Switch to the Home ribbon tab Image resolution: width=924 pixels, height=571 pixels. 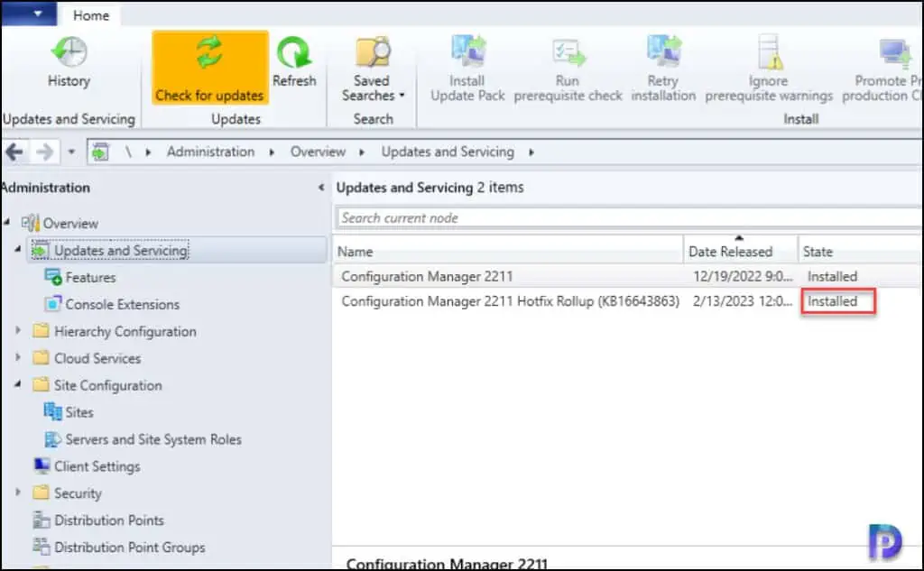pos(91,15)
